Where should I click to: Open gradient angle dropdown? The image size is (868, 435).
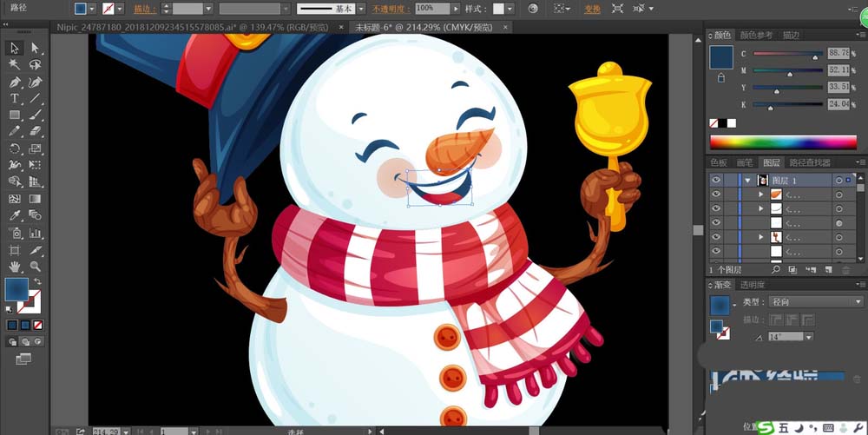809,337
